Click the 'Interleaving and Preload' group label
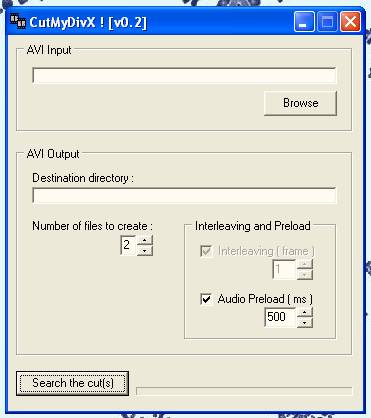This screenshot has width=371, height=418. pos(253,226)
